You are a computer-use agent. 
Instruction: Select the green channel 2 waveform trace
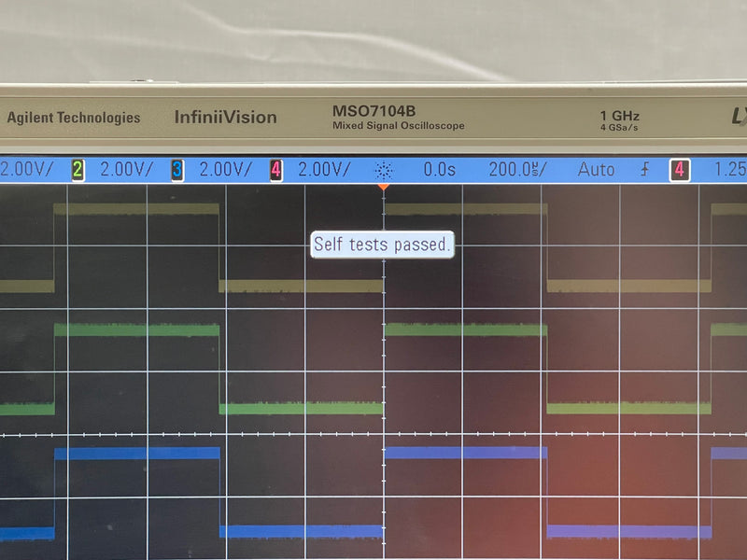coord(136,329)
